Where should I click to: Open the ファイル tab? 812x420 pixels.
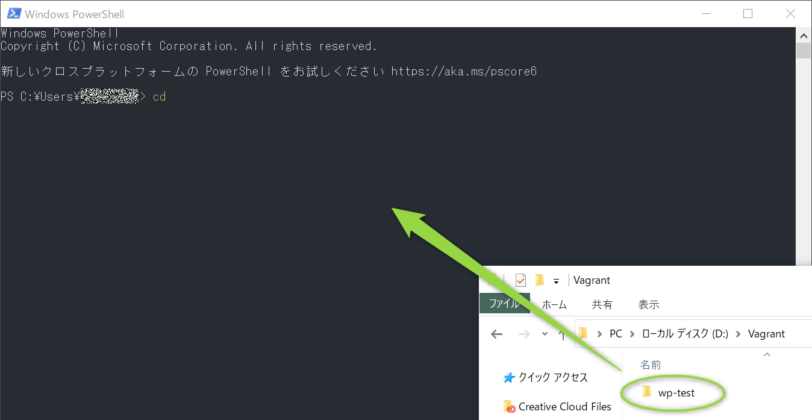click(x=503, y=305)
